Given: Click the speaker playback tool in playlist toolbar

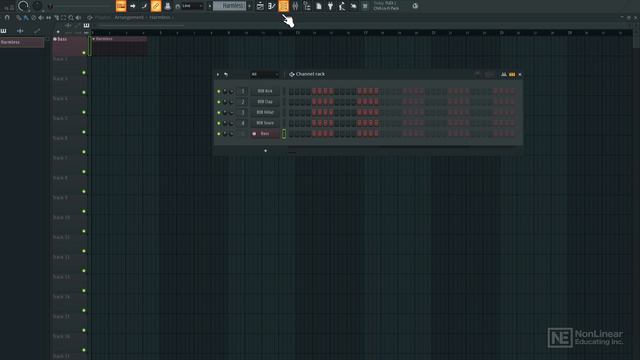Looking at the screenshot, I should tap(78, 18).
